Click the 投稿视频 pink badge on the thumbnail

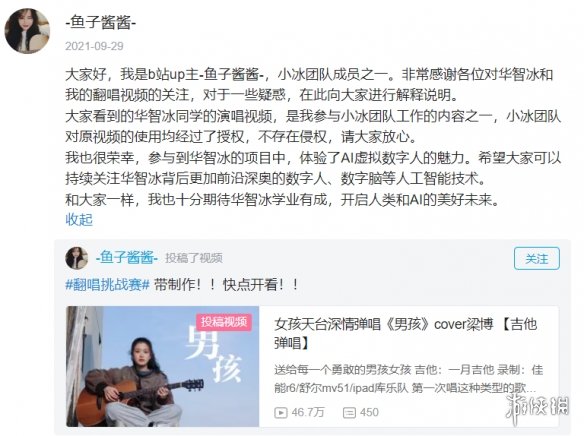(224, 322)
